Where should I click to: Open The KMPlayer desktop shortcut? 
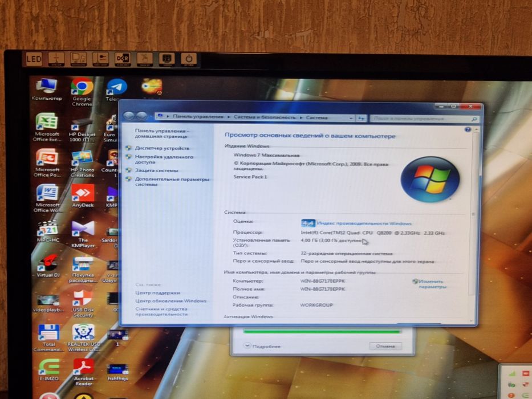[83, 234]
